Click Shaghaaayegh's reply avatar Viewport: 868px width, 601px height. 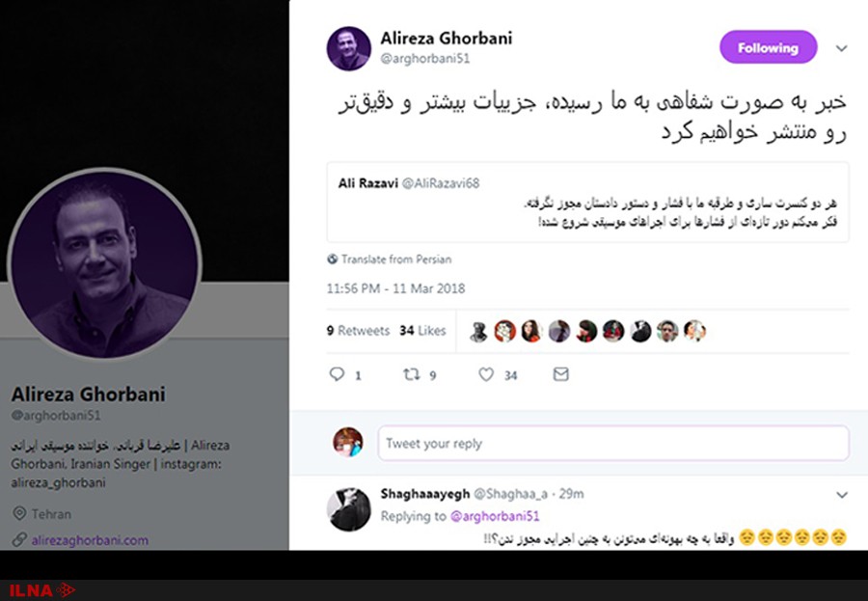348,509
